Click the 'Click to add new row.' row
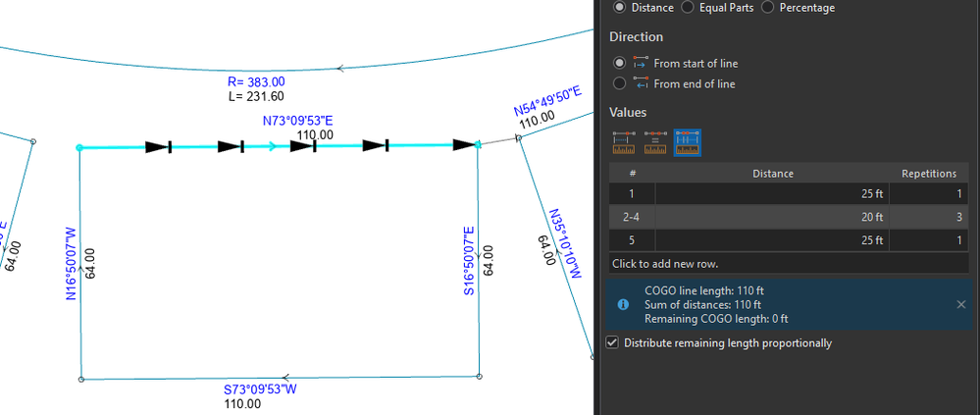Viewport: 980px width, 415px height. [x=789, y=264]
